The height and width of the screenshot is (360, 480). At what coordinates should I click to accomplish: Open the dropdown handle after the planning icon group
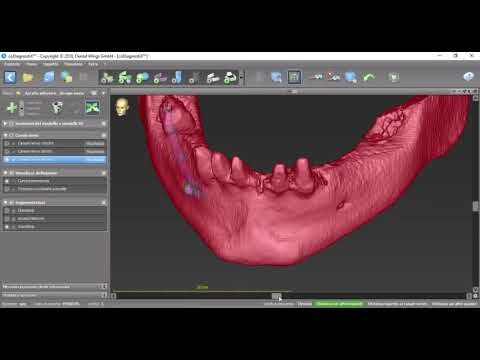pos(241,78)
